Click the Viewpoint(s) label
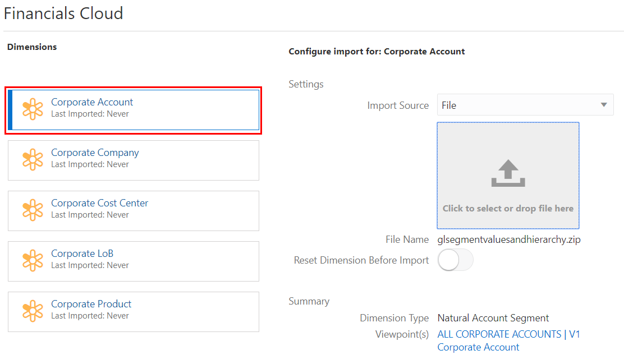The width and height of the screenshot is (624, 364). click(402, 334)
